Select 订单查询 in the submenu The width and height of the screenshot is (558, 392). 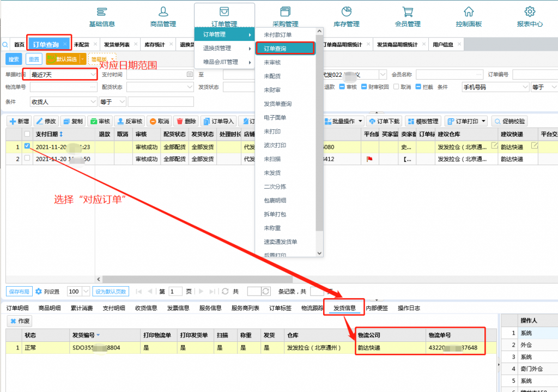pyautogui.click(x=285, y=49)
